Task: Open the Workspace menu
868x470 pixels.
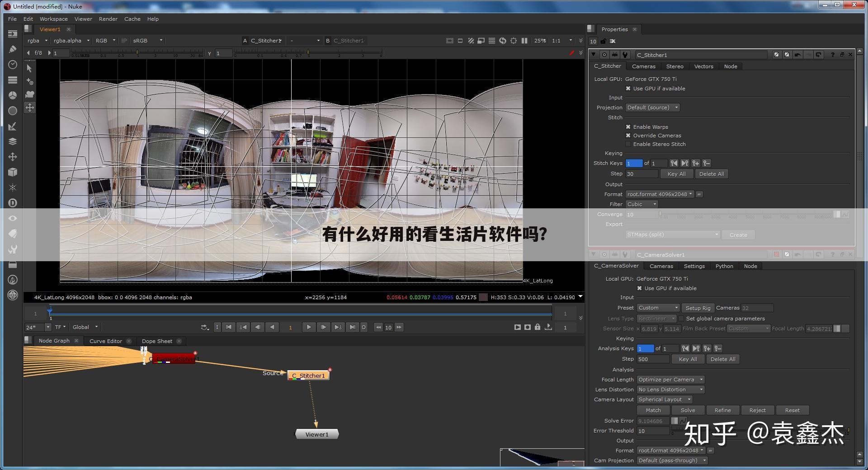Action: (x=53, y=19)
